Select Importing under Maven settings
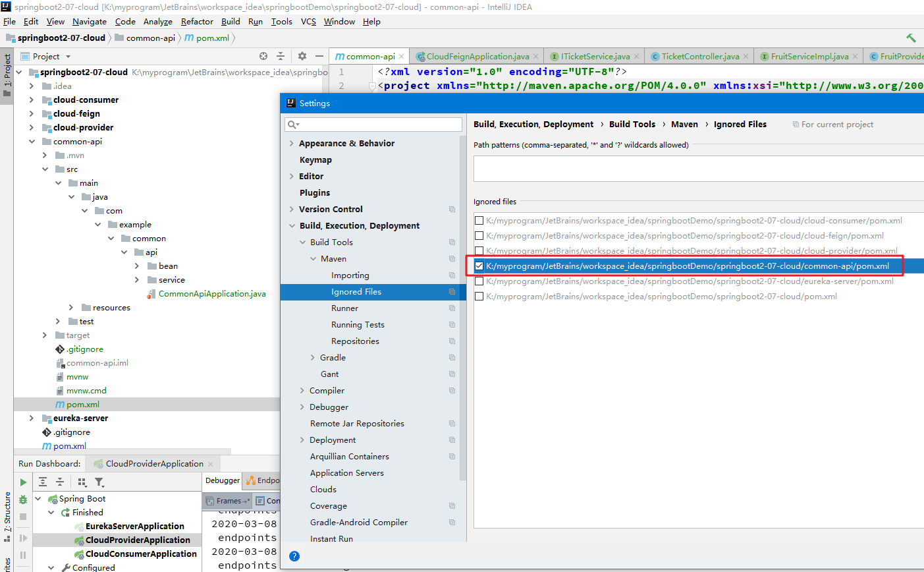Screen dimensions: 924x572 point(350,275)
